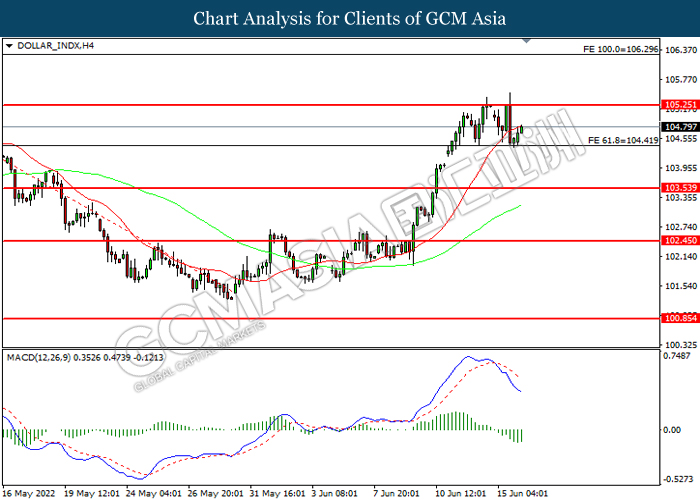Screen dimensions: 700x500
Task: Click the 102.450 red level label
Action: [x=680, y=241]
